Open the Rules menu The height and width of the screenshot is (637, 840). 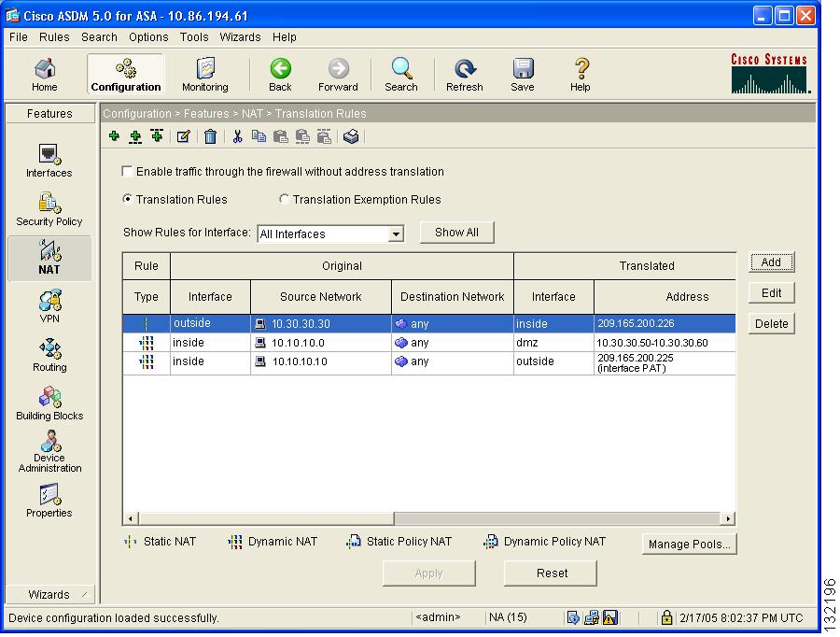pos(54,37)
